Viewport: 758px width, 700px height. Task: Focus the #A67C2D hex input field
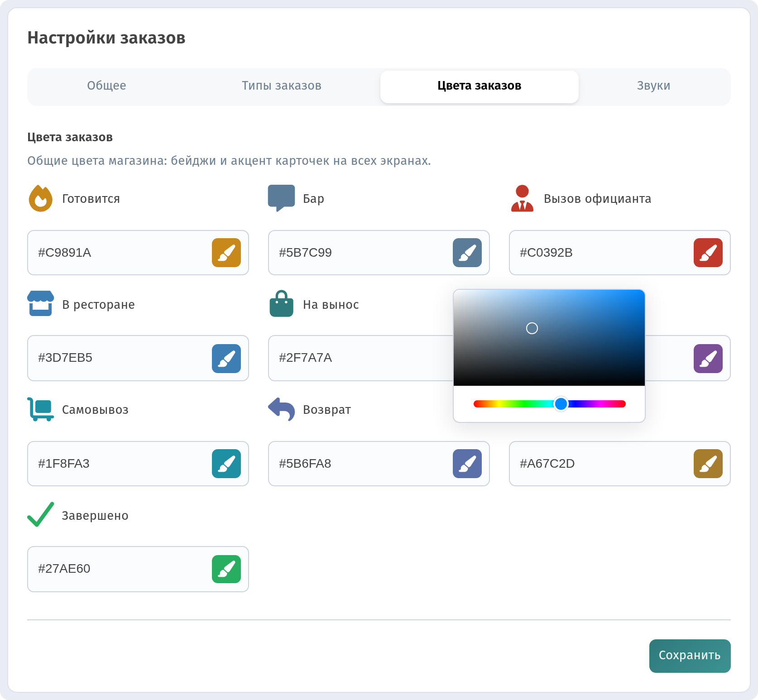(620, 464)
